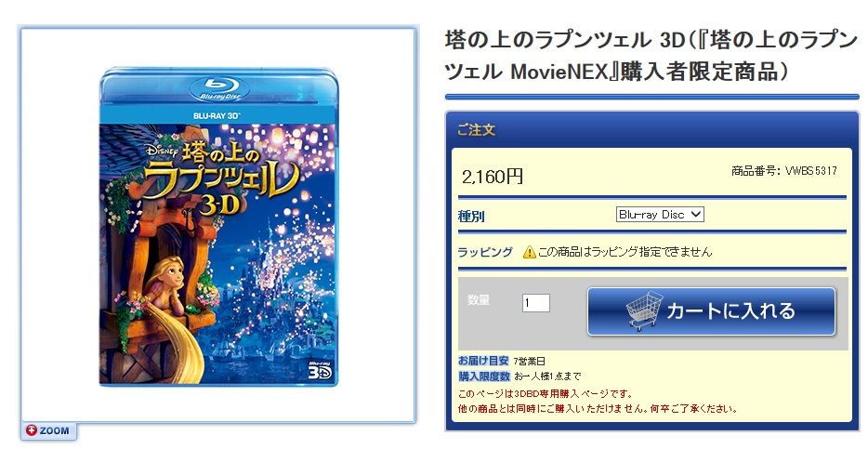This screenshot has width=868, height=449.
Task: Click the お届け目安 label
Action: coord(483,361)
